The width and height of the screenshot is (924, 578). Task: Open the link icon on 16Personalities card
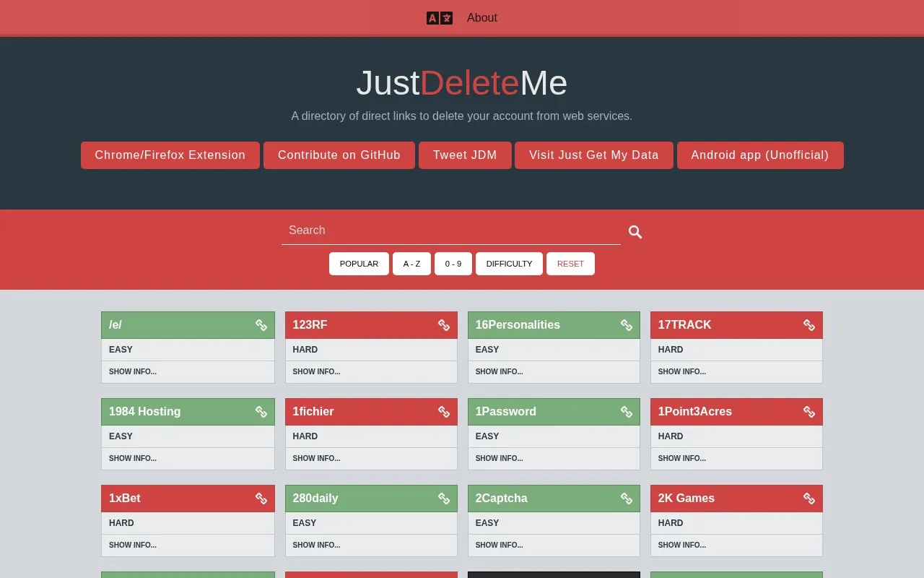627,325
